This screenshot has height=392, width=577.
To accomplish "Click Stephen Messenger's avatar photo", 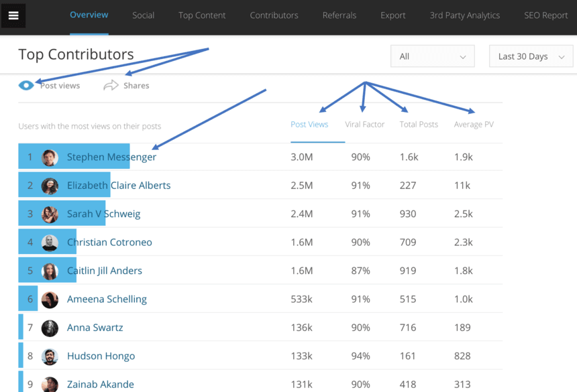I will (x=50, y=157).
